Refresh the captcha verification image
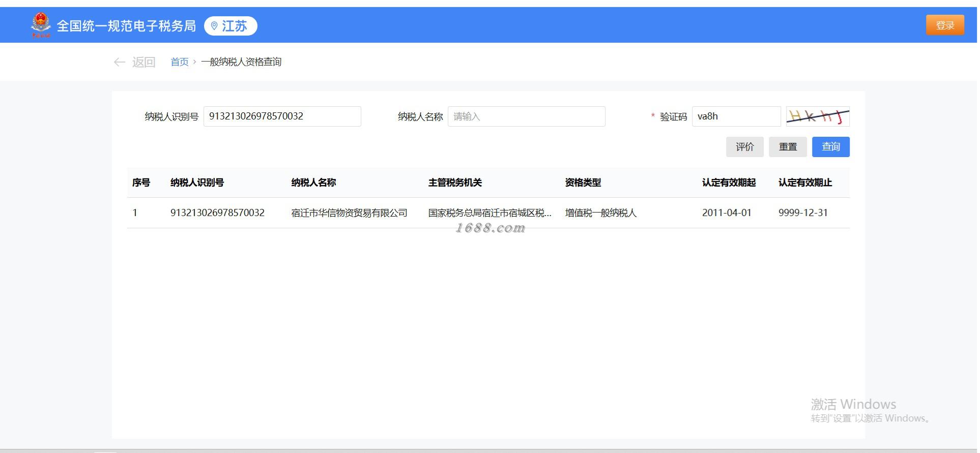Image resolution: width=980 pixels, height=453 pixels. (818, 116)
